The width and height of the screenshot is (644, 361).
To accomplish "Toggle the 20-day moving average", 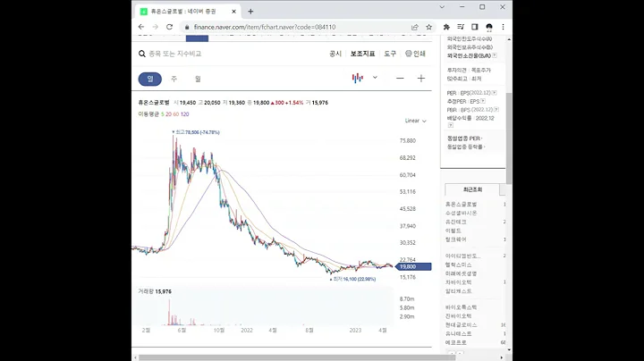I will [168, 114].
